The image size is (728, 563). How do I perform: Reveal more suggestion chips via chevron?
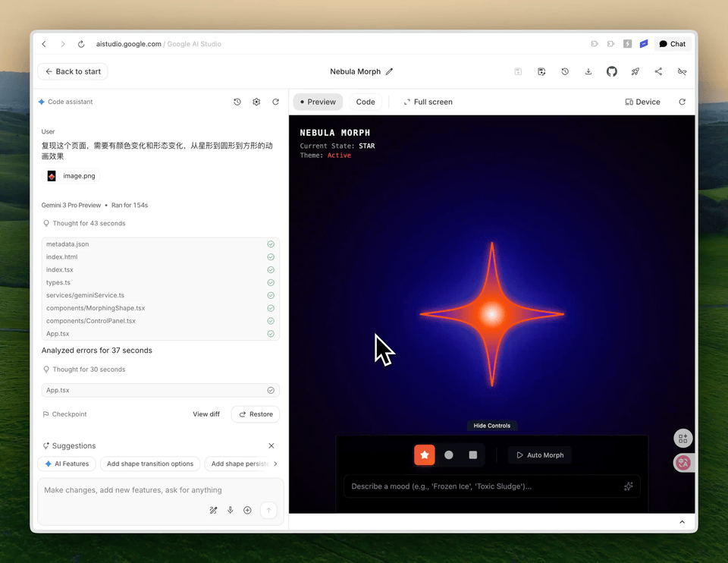point(275,464)
